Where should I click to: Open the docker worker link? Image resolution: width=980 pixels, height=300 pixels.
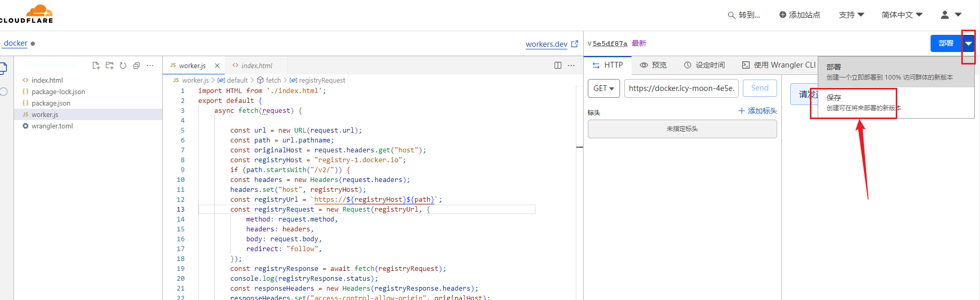16,43
